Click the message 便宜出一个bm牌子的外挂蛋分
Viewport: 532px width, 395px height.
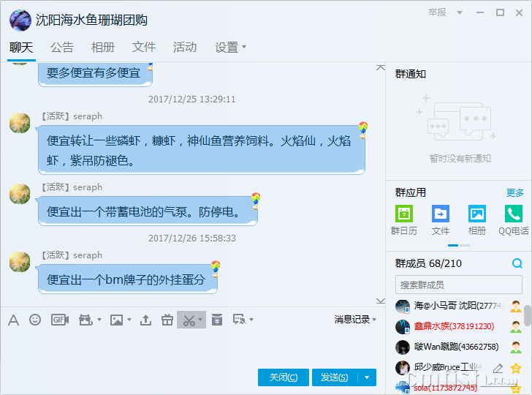[128, 279]
